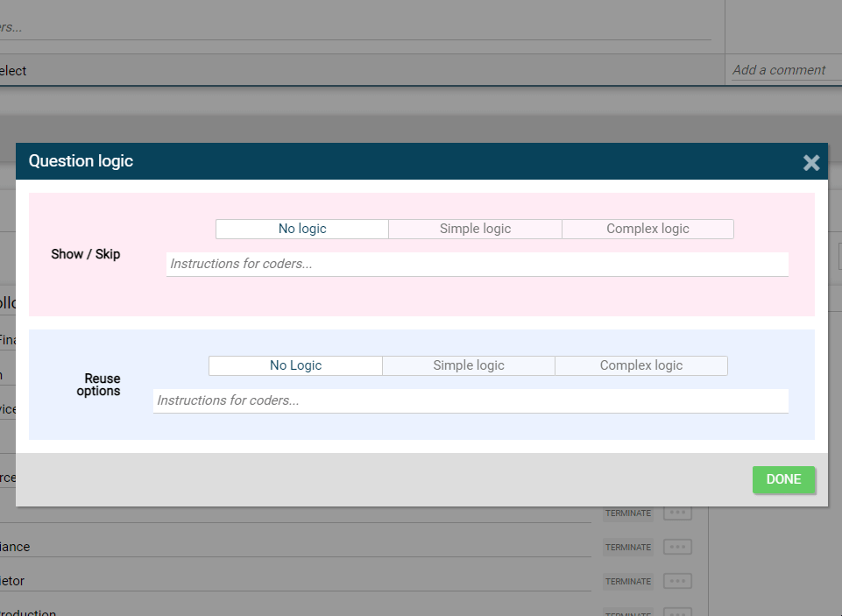Screen dimensions: 842x616
Task: Open the three-dot menu beside the 'ietor' option
Action: [677, 581]
